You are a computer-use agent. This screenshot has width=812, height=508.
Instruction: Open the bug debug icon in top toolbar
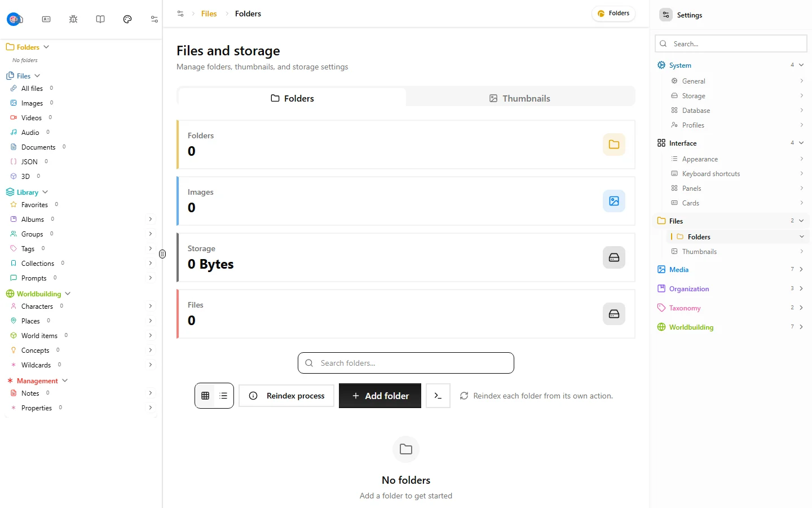click(73, 19)
